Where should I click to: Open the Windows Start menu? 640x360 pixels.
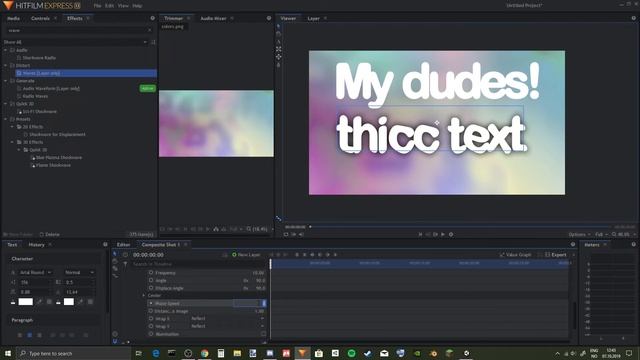(8, 353)
